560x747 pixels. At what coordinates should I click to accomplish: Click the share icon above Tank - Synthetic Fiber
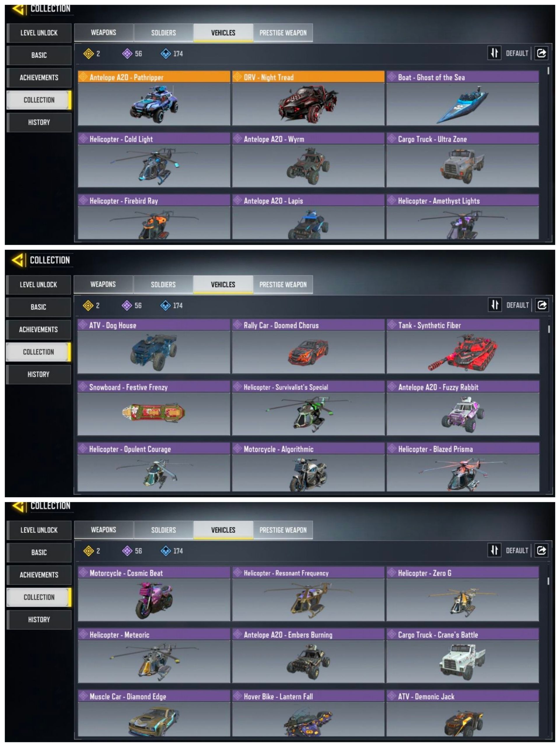(542, 305)
